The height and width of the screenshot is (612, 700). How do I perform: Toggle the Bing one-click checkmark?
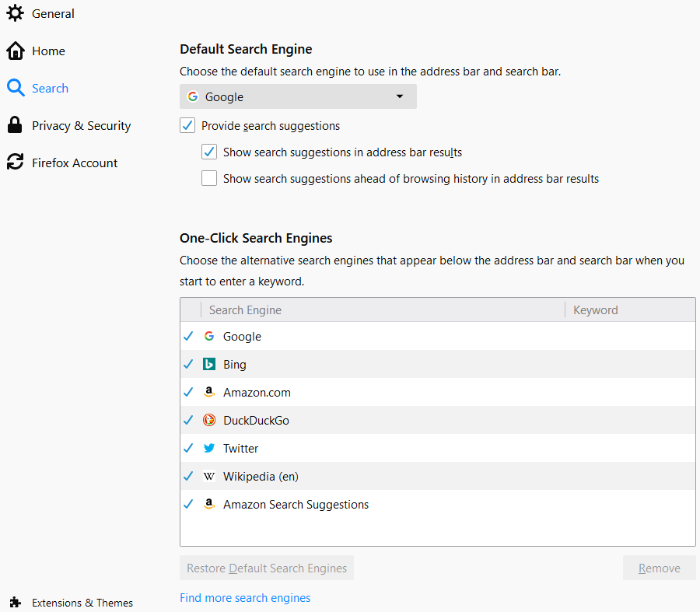click(188, 364)
